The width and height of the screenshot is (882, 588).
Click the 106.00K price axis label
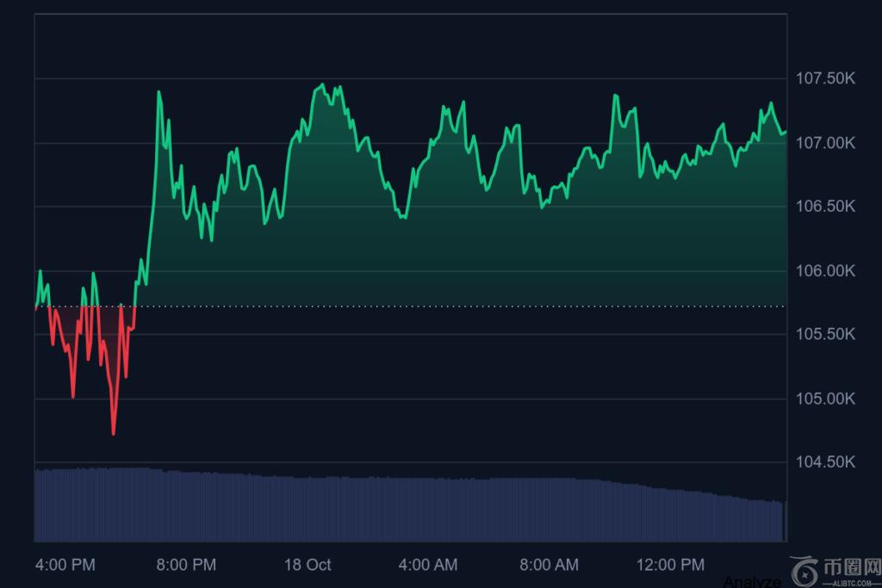coord(825,271)
